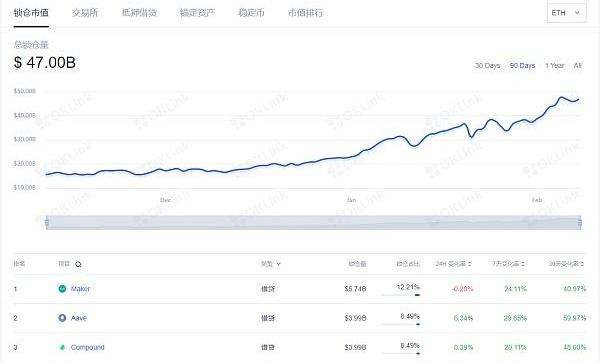Sort by 30-day change rate arrows
Image resolution: width=600 pixels, height=362 pixels.
582,264
